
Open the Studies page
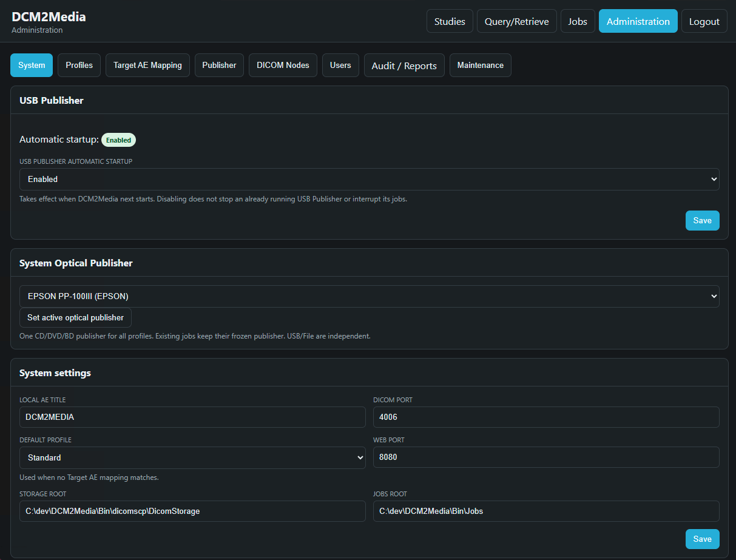450,21
